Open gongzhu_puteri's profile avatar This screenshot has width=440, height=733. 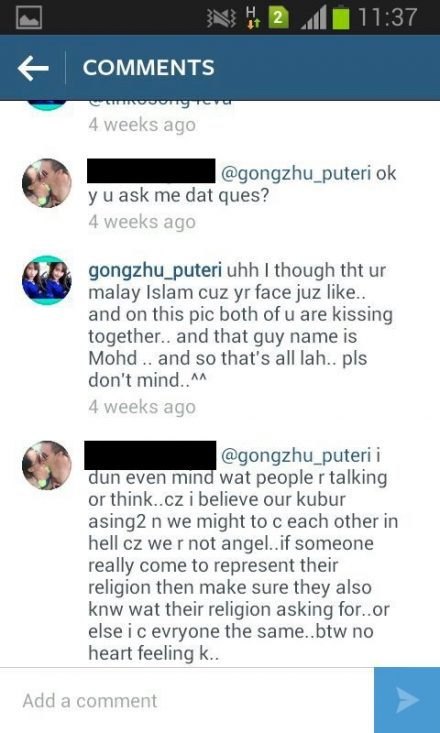[x=47, y=280]
